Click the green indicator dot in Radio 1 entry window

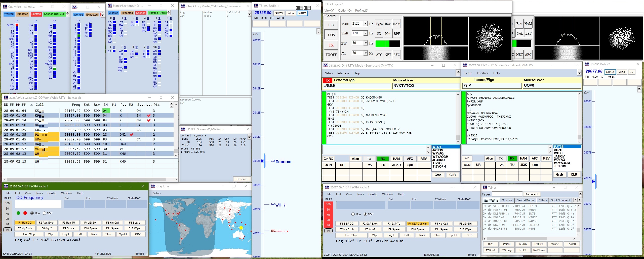(18, 213)
